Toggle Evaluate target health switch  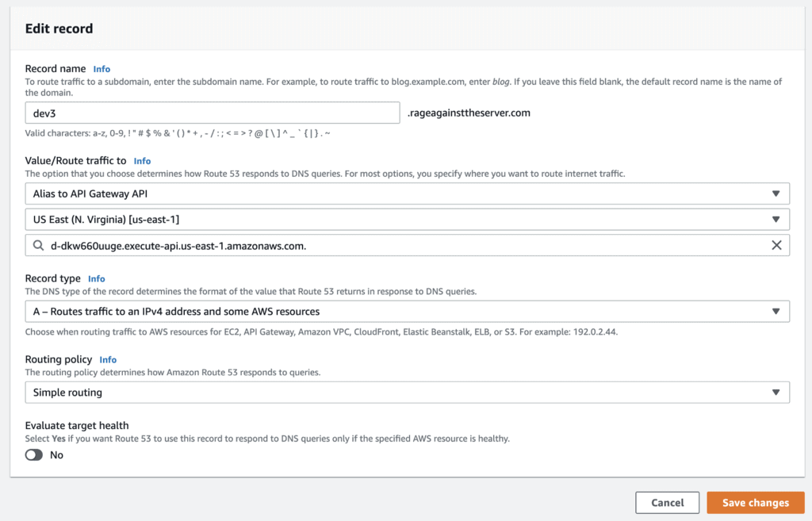pos(34,455)
